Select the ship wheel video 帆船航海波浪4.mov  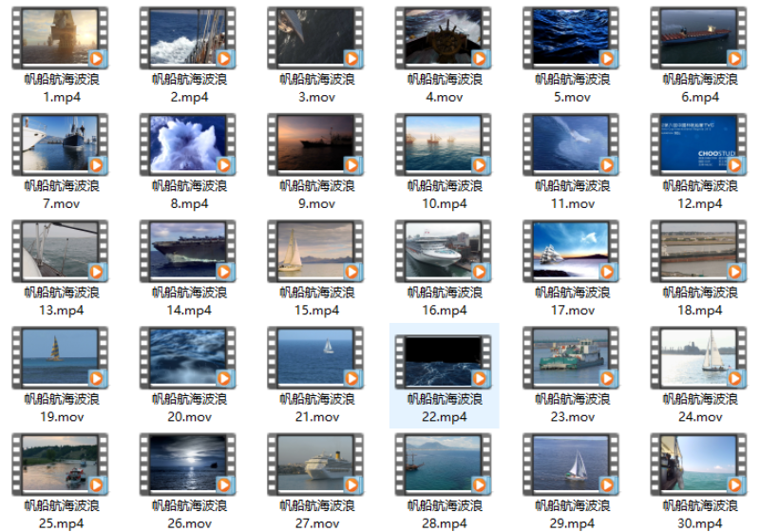click(443, 38)
